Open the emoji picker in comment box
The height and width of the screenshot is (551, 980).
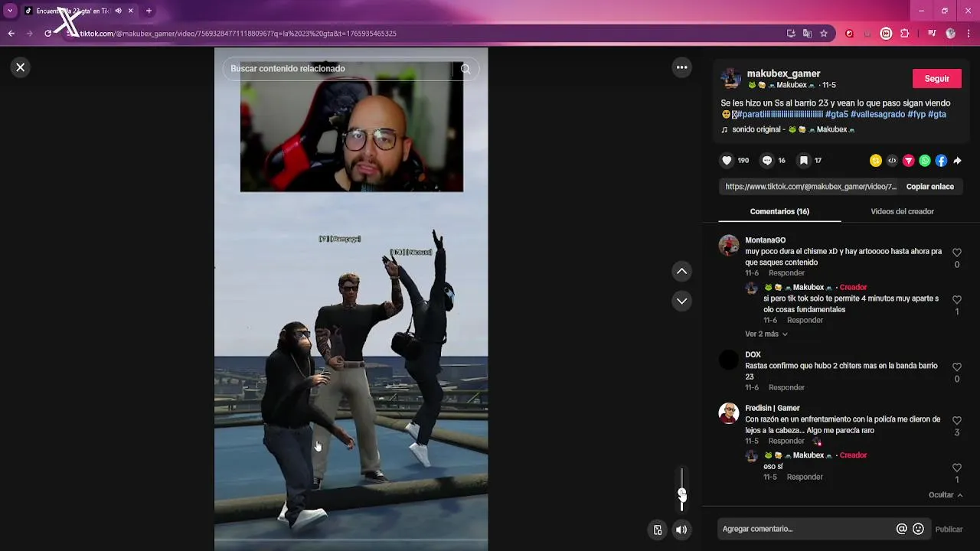[x=918, y=529]
